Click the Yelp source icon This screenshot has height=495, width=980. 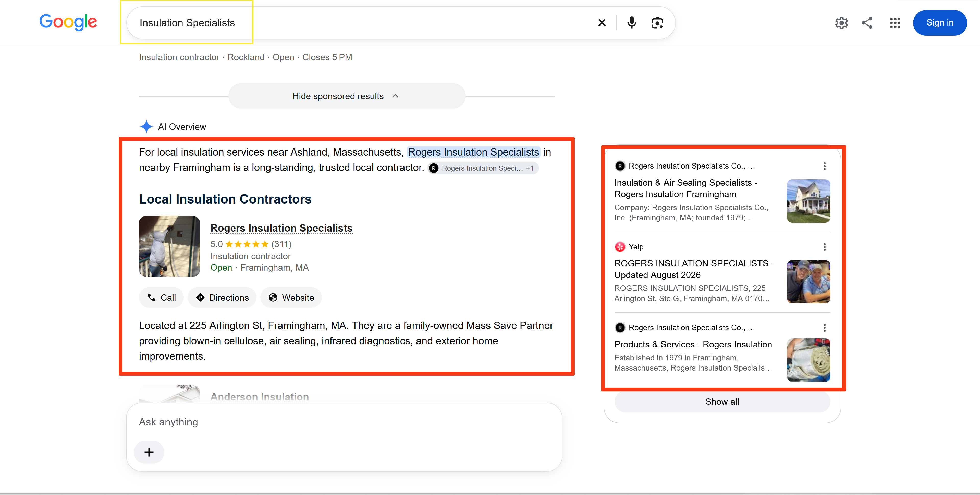620,247
